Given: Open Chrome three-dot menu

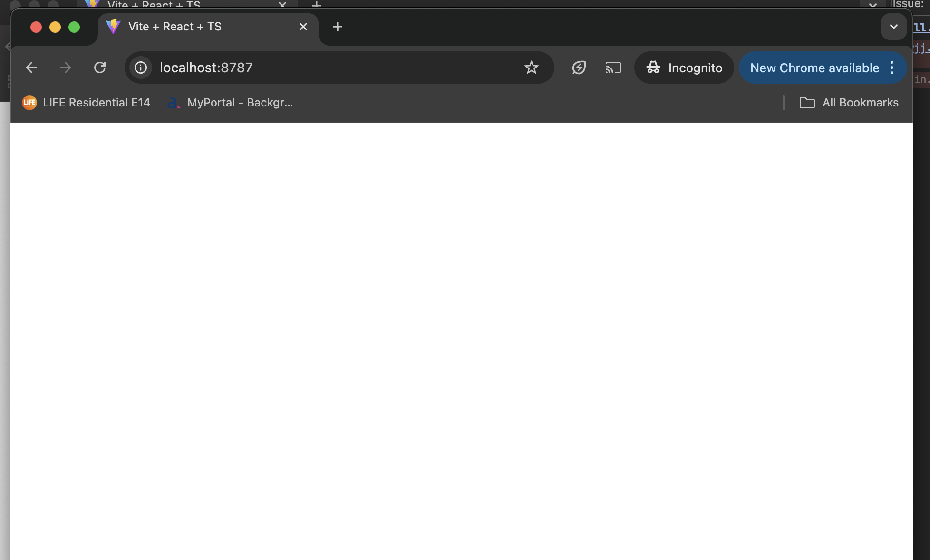Looking at the screenshot, I should pos(892,68).
